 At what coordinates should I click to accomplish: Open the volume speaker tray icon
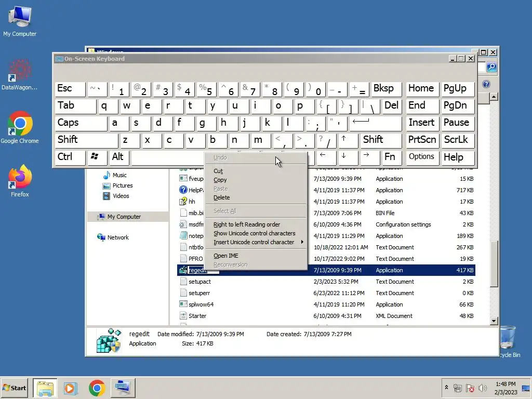(x=482, y=388)
